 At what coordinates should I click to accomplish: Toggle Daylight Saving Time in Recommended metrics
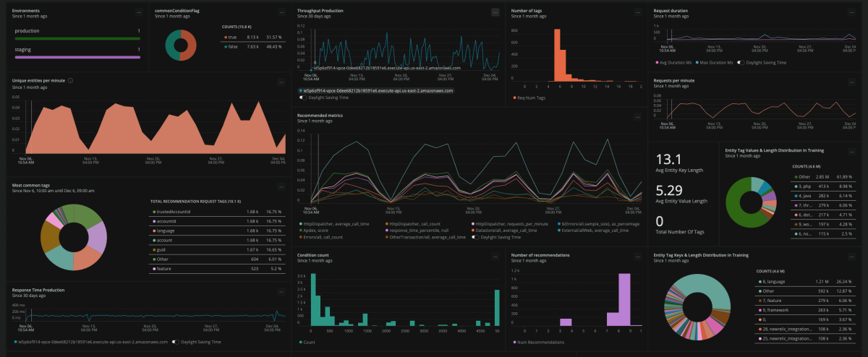click(476, 237)
